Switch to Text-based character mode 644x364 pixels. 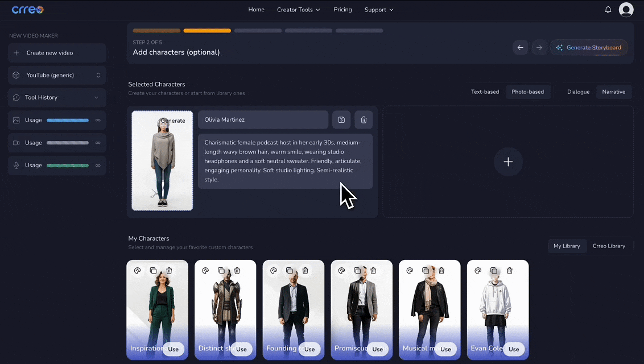click(485, 92)
